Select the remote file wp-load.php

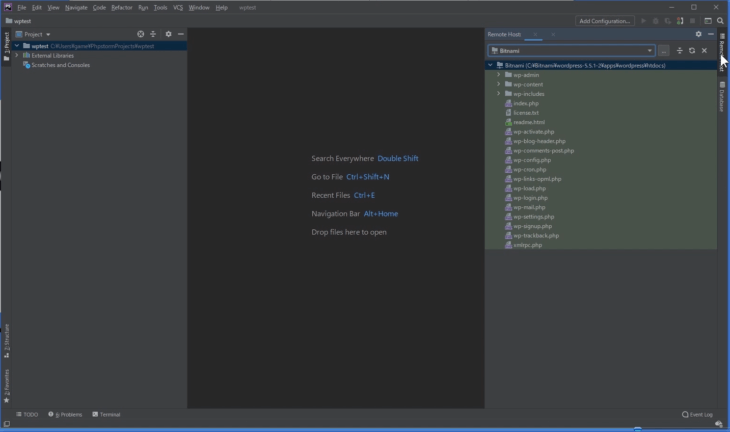(x=529, y=188)
